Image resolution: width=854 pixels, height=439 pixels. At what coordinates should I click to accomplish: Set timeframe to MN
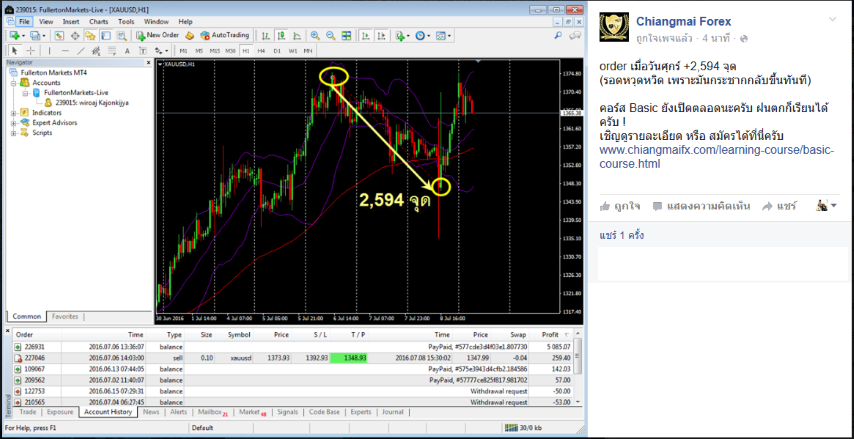(308, 51)
